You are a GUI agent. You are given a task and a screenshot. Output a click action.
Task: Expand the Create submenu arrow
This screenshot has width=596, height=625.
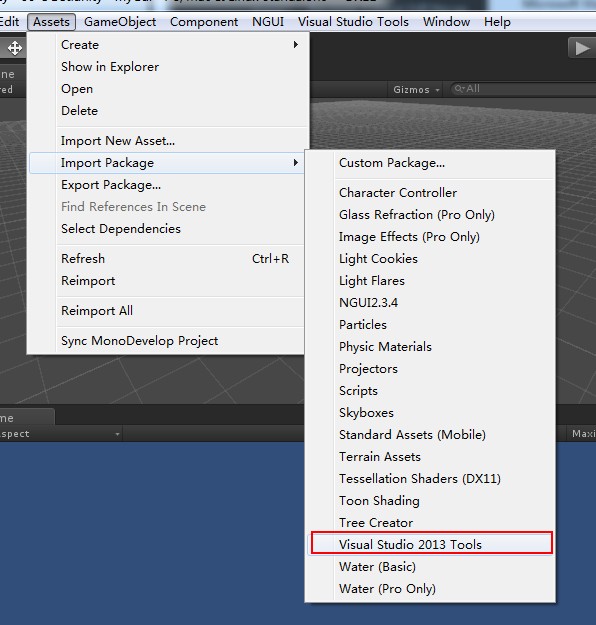click(295, 45)
